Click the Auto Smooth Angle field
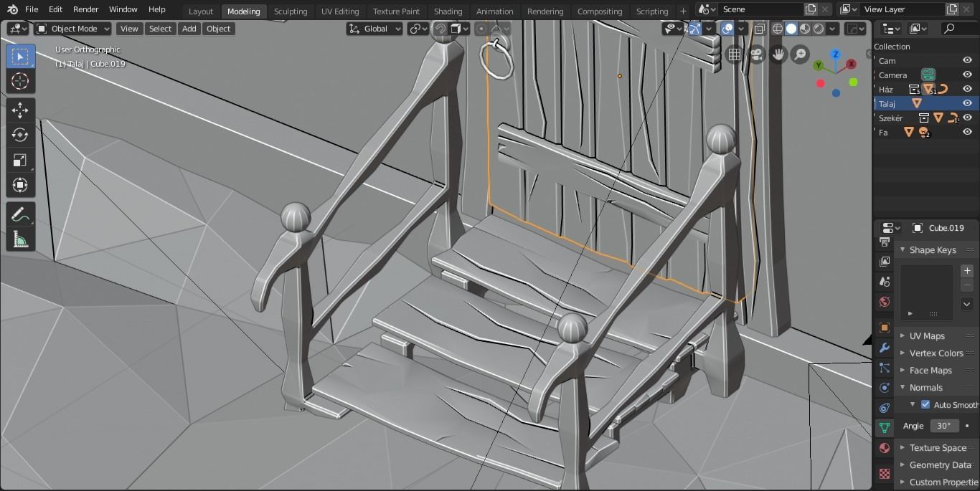Viewport: 980px width, 491px height. [x=944, y=426]
